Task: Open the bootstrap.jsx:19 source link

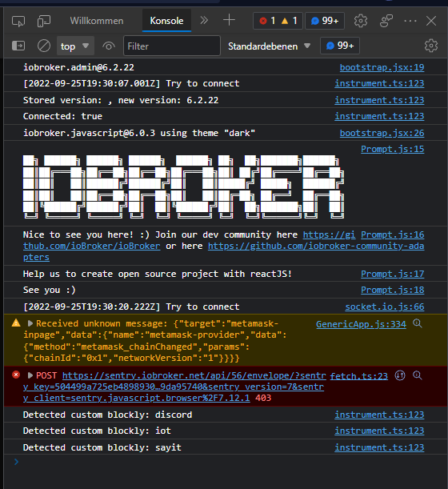Action: pyautogui.click(x=382, y=67)
